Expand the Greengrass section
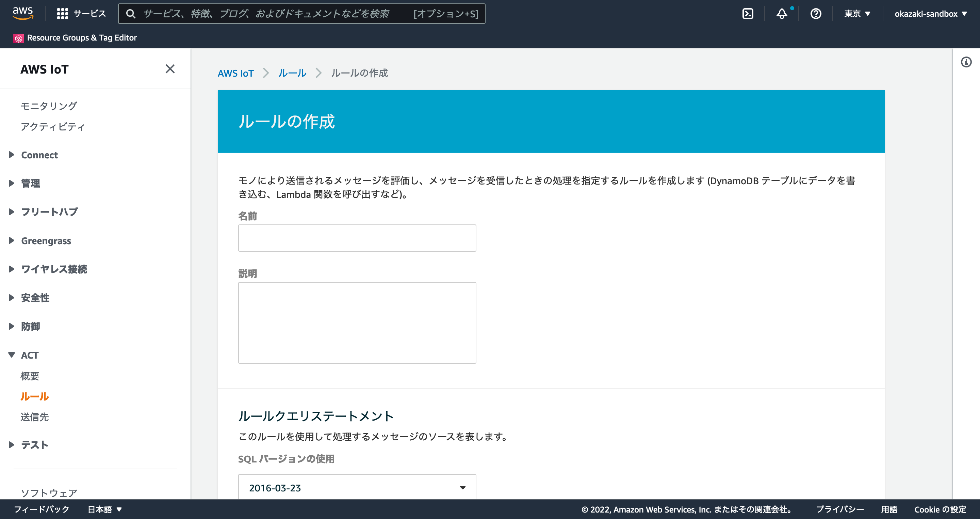The image size is (980, 519). tap(46, 241)
